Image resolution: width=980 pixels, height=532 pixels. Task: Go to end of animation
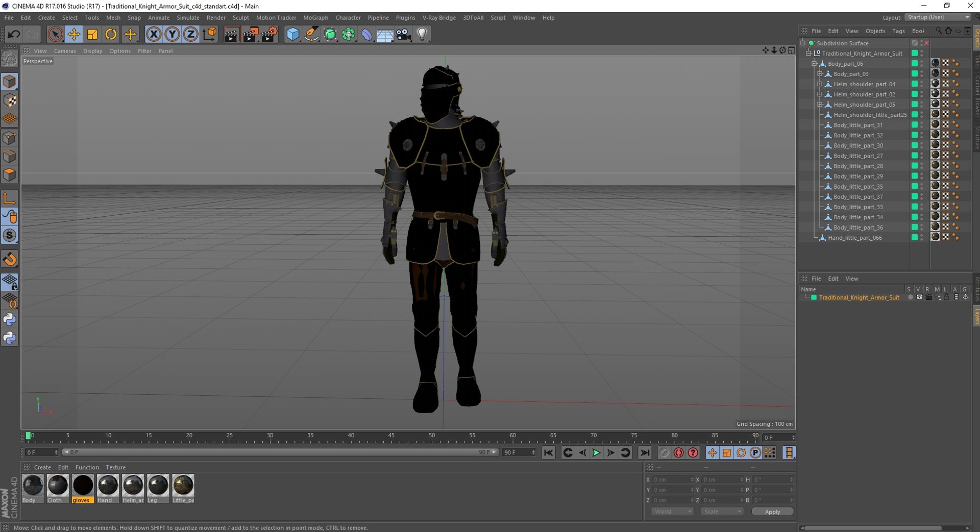coord(645,453)
